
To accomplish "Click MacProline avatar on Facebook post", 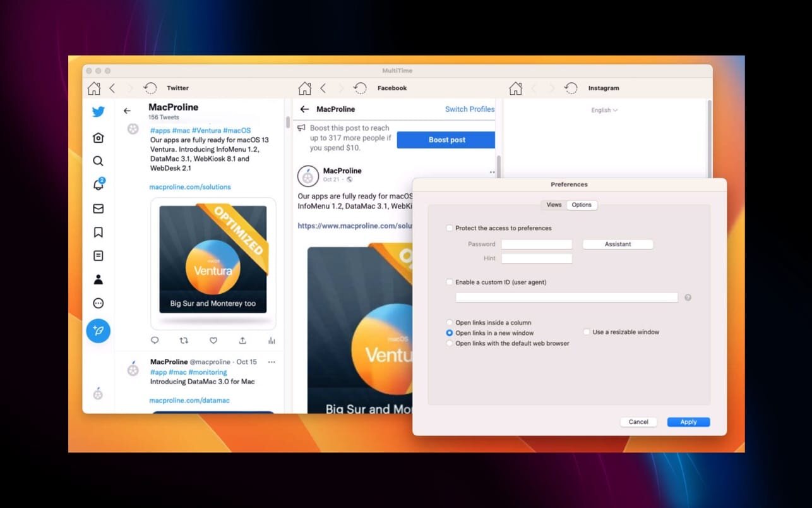I will coord(308,176).
